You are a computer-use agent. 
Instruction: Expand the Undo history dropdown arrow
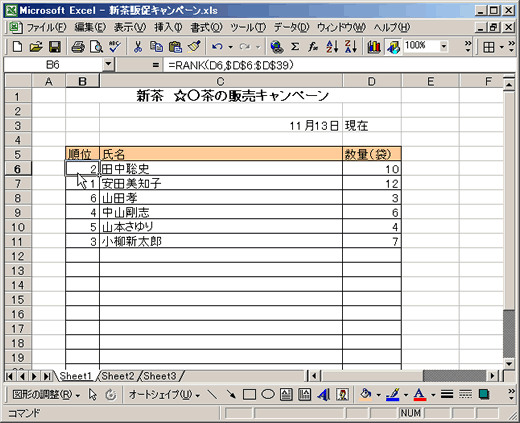[230, 47]
